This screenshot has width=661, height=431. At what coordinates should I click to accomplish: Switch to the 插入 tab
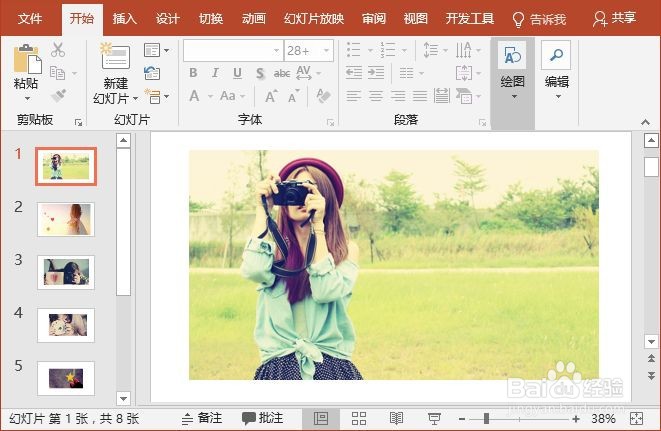[x=124, y=19]
